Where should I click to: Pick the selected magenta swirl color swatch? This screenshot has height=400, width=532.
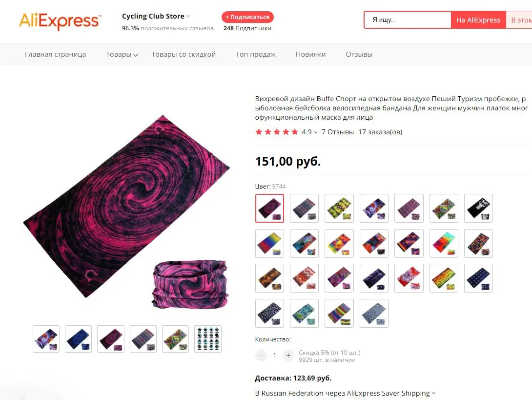coord(269,208)
